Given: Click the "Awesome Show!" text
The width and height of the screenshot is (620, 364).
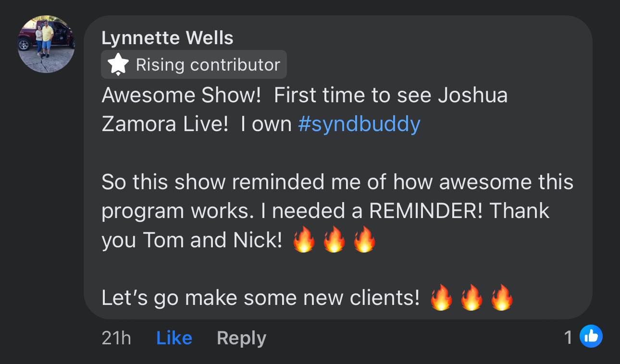Looking at the screenshot, I should 181,96.
